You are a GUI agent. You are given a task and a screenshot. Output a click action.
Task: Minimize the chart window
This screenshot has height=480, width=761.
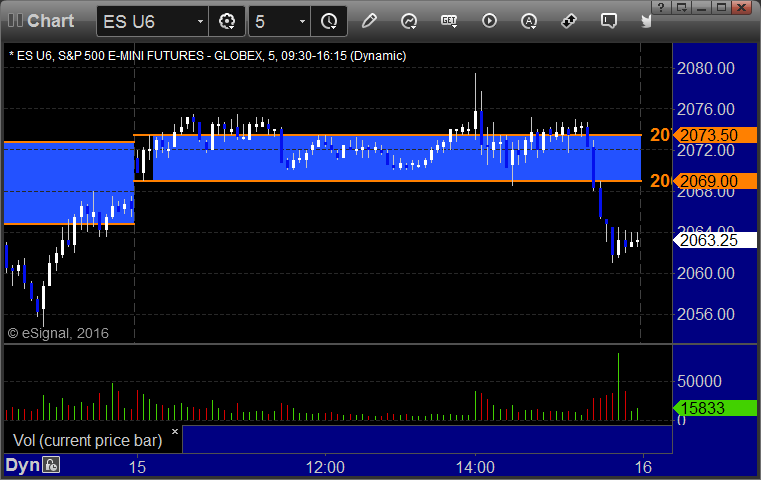(x=702, y=7)
